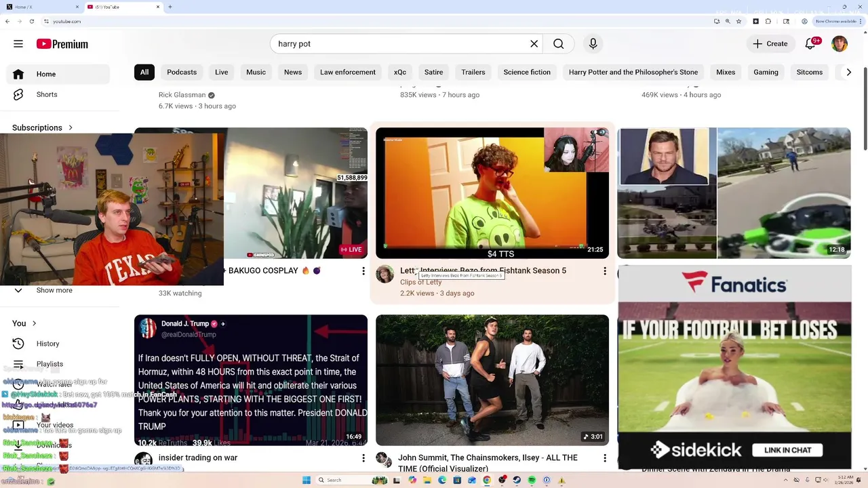
Task: Select the News filter chip
Action: click(293, 73)
